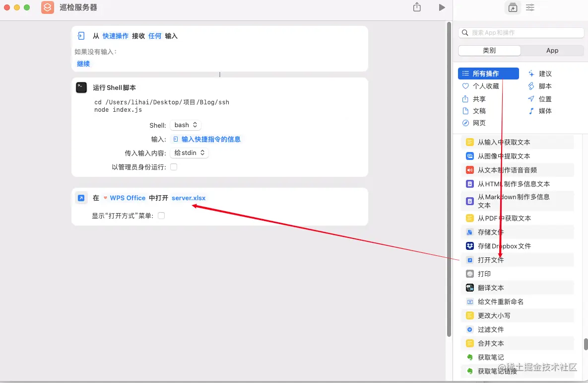This screenshot has width=588, height=383.
Task: Click the icon of 从HTML制作多信息文本
Action: pyautogui.click(x=469, y=184)
